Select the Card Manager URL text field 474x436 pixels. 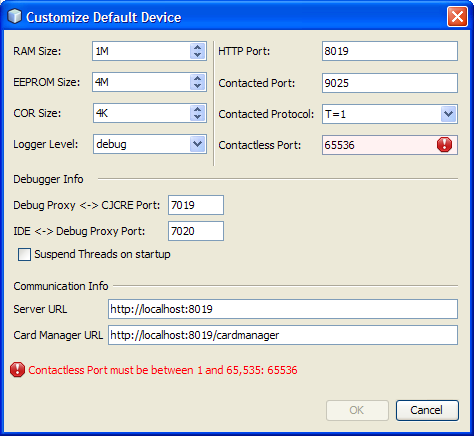(x=283, y=335)
